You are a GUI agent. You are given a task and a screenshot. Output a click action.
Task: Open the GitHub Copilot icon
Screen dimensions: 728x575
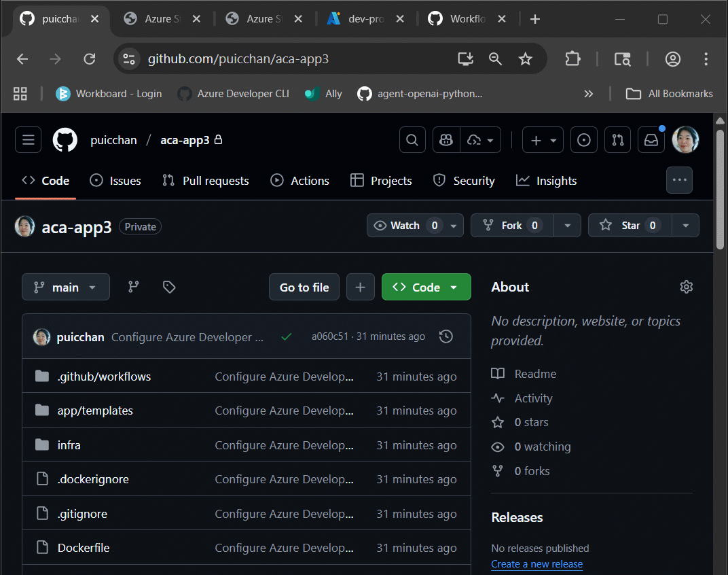(x=445, y=139)
